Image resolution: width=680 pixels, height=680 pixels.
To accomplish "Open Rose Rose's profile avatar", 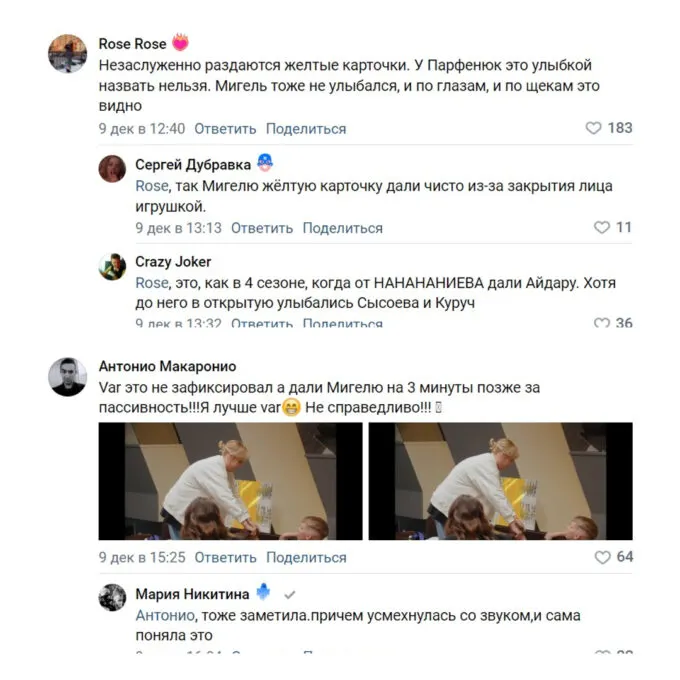I will coord(67,54).
